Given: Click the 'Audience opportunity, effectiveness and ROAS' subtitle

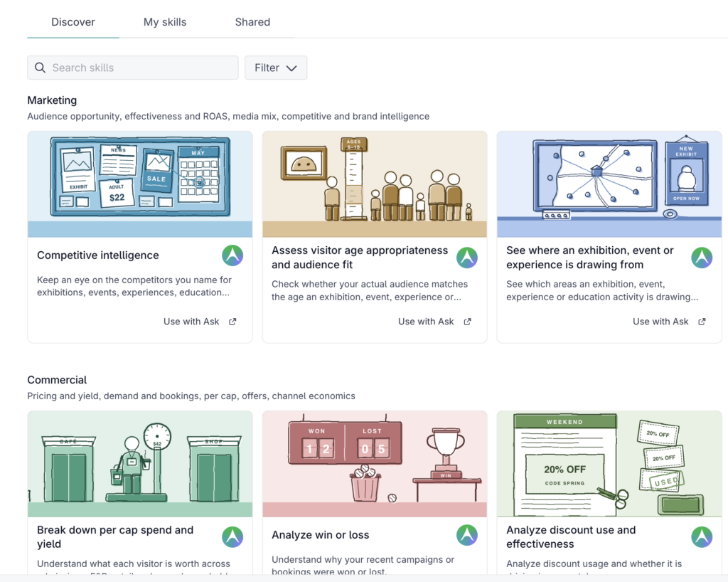Looking at the screenshot, I should click(x=228, y=116).
